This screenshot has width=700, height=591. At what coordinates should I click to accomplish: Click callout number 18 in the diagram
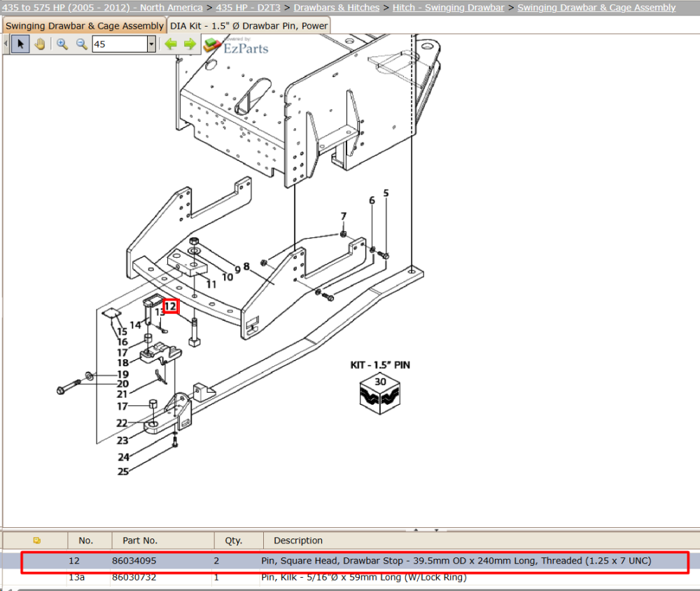click(x=122, y=363)
